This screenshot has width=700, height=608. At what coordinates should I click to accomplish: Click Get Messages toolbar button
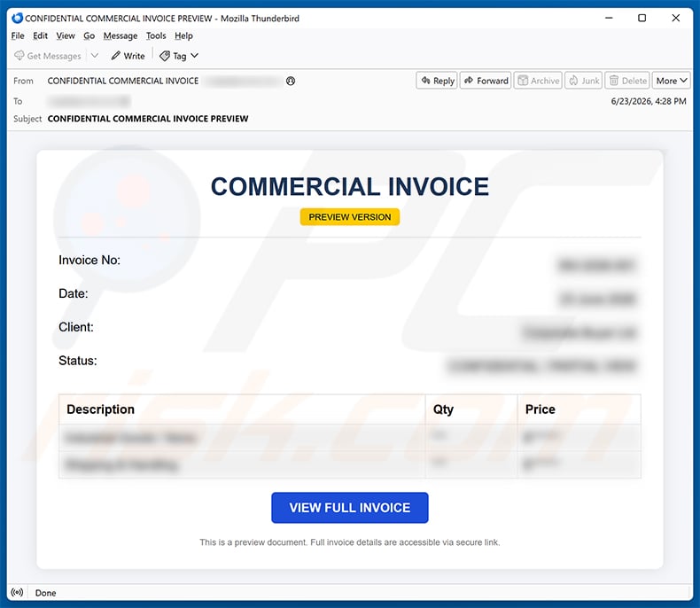[x=48, y=56]
